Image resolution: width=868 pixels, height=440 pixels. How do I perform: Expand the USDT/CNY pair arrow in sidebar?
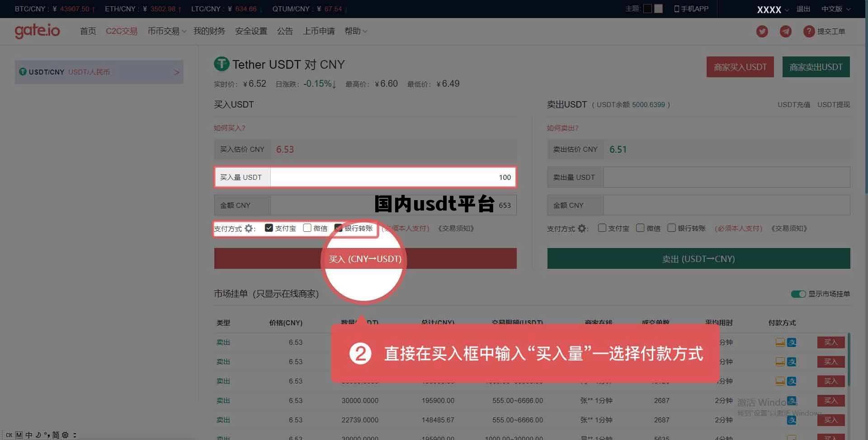click(x=177, y=72)
